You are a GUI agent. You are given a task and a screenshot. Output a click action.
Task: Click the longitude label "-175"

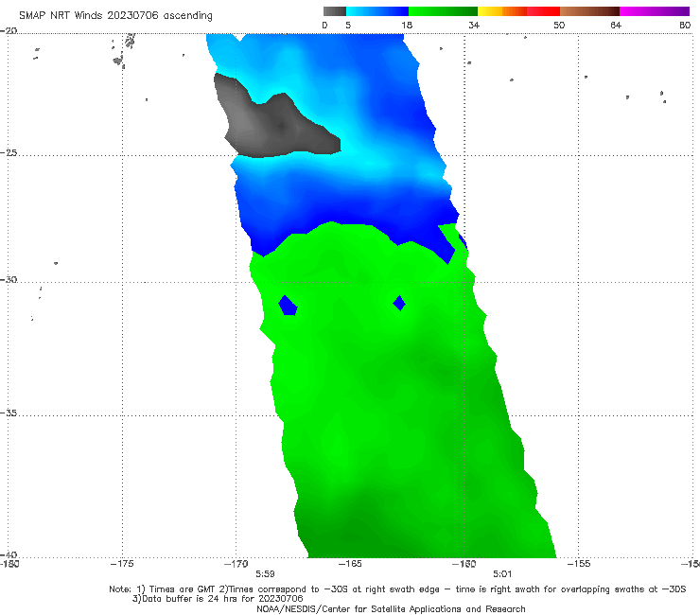tap(122, 564)
